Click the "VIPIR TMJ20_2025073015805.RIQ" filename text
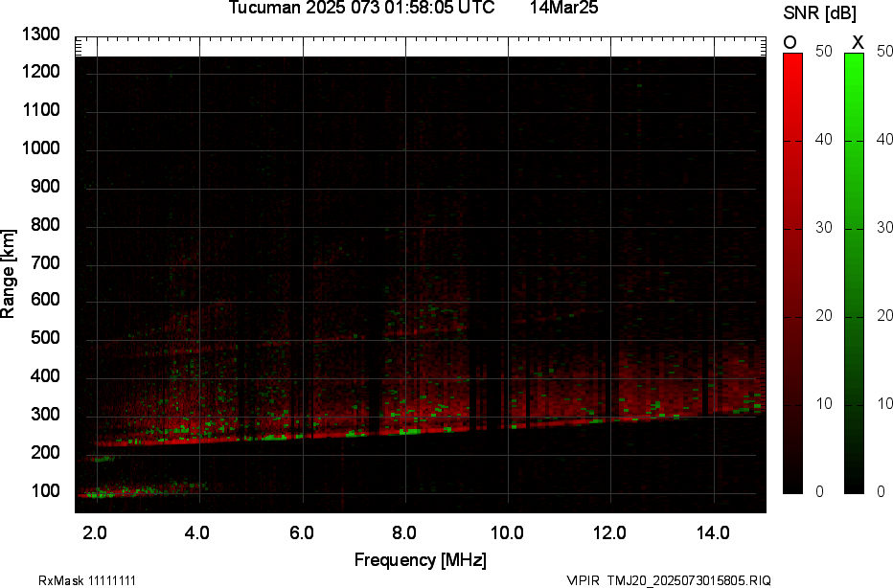This screenshot has width=893, height=588. (668, 580)
